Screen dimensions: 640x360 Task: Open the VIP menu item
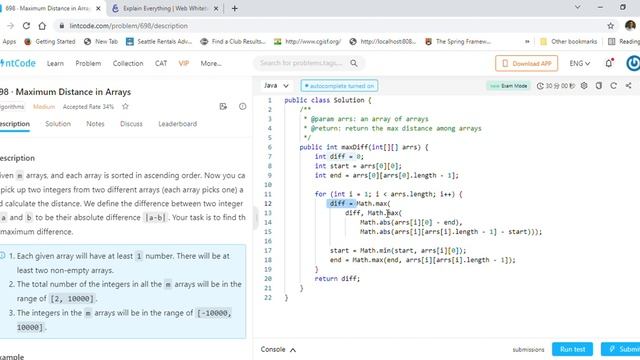[x=184, y=63]
